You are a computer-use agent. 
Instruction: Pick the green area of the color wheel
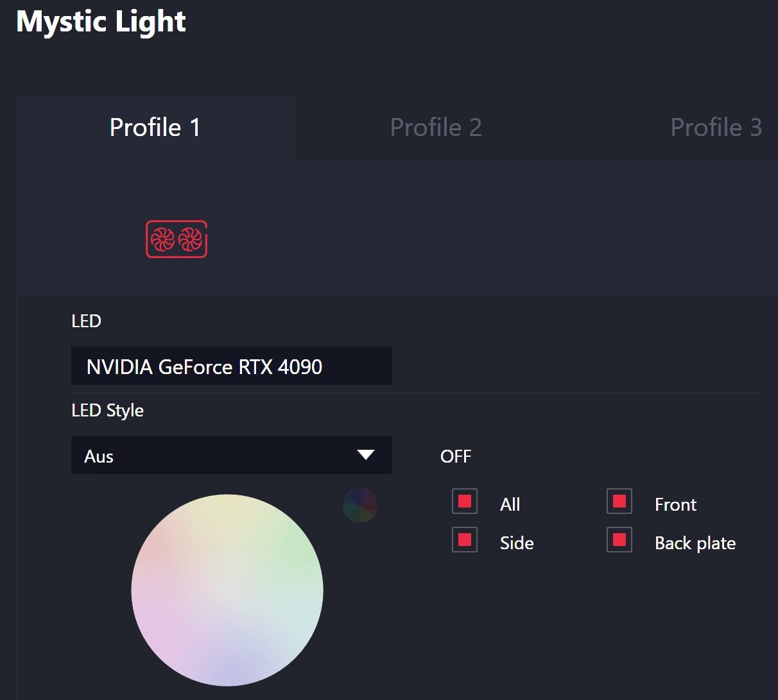tap(292, 539)
